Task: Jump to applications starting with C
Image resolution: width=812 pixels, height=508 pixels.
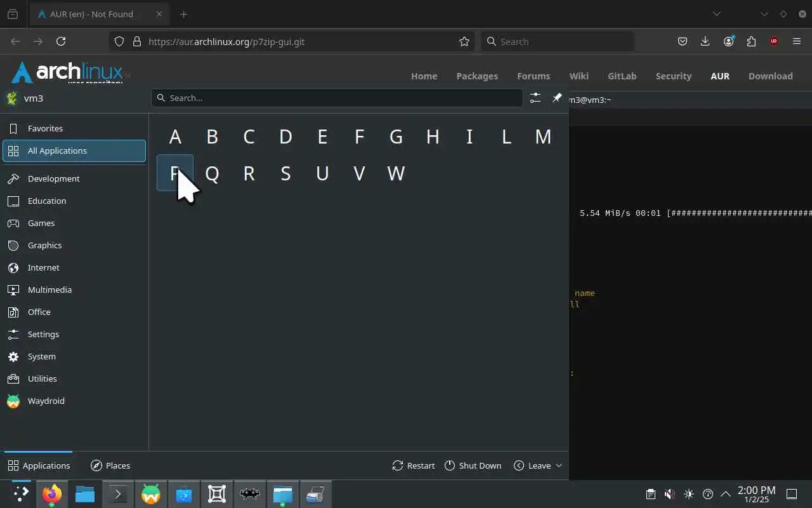Action: click(249, 137)
